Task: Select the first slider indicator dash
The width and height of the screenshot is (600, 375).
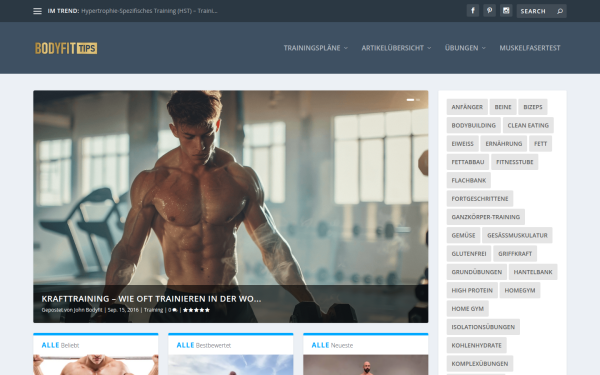Action: point(410,100)
